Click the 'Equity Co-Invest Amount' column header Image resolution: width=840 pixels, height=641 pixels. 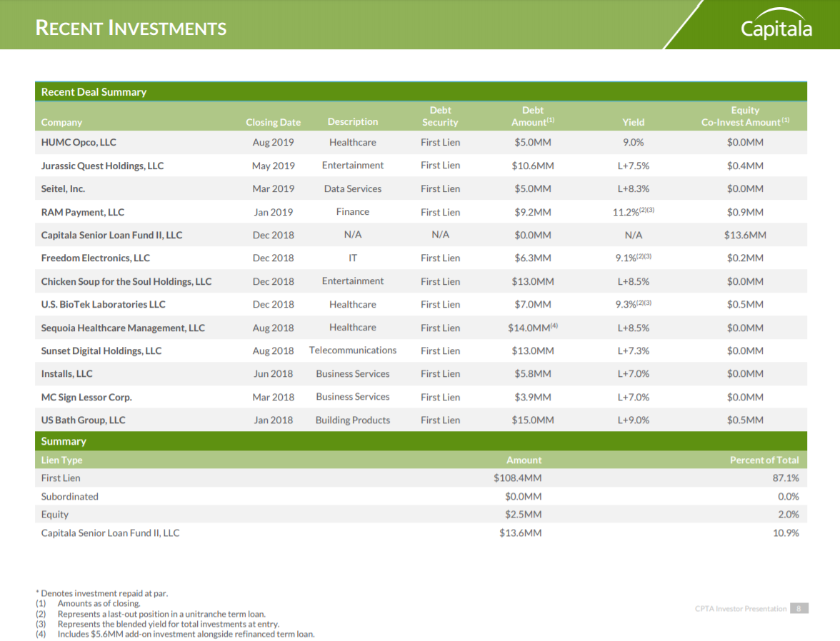click(x=745, y=116)
